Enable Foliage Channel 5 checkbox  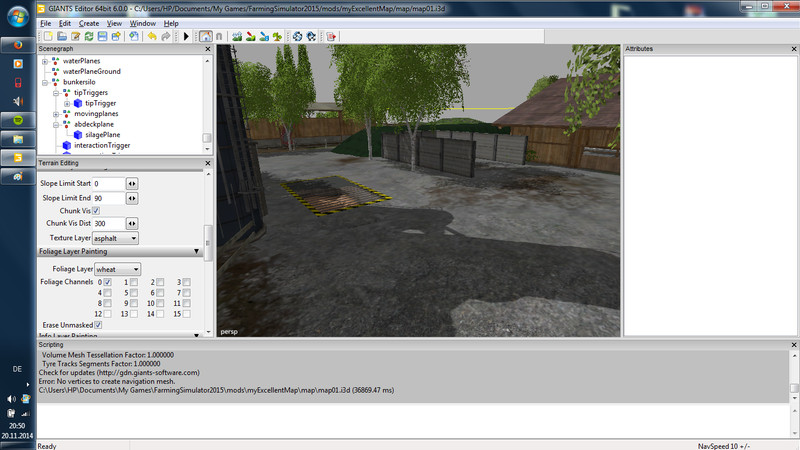[x=134, y=293]
